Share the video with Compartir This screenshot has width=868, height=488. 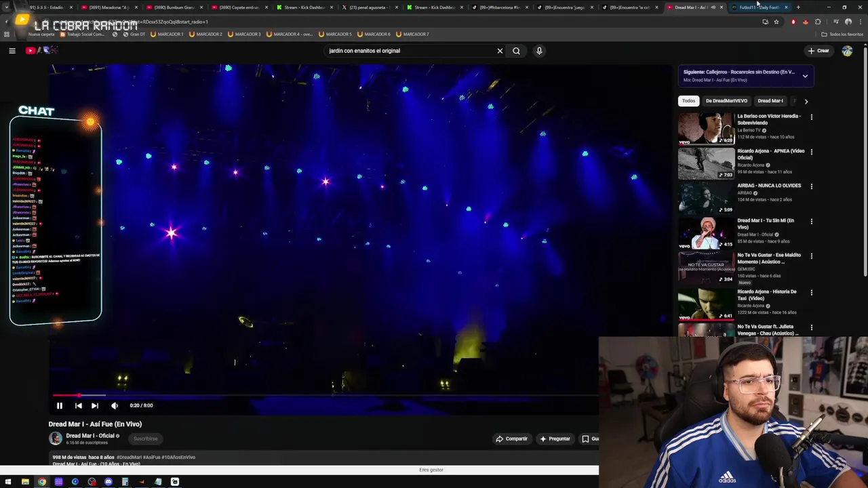tap(511, 439)
